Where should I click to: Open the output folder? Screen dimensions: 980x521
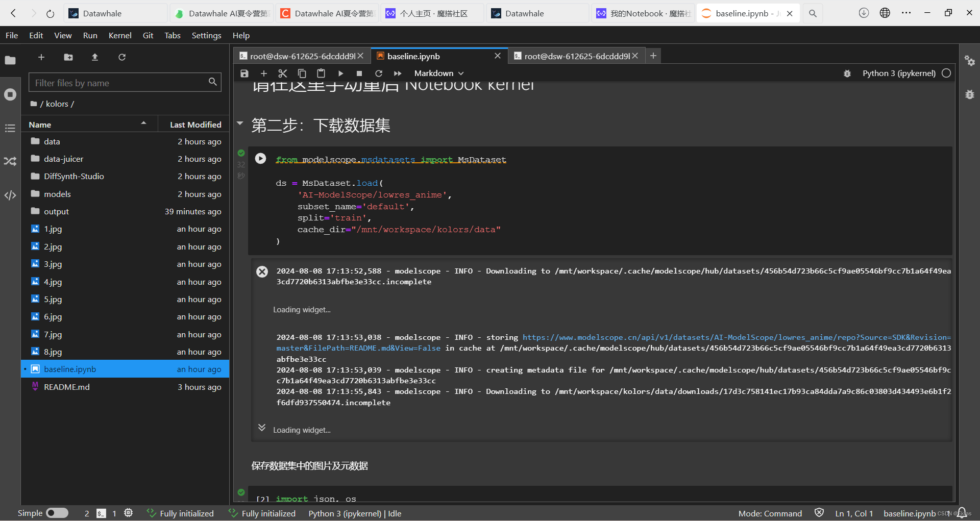[x=125, y=211]
